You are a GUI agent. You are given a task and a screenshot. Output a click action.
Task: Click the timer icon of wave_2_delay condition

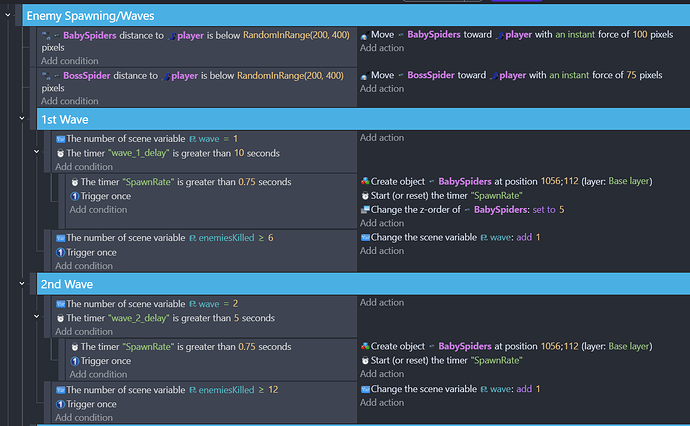tap(61, 318)
